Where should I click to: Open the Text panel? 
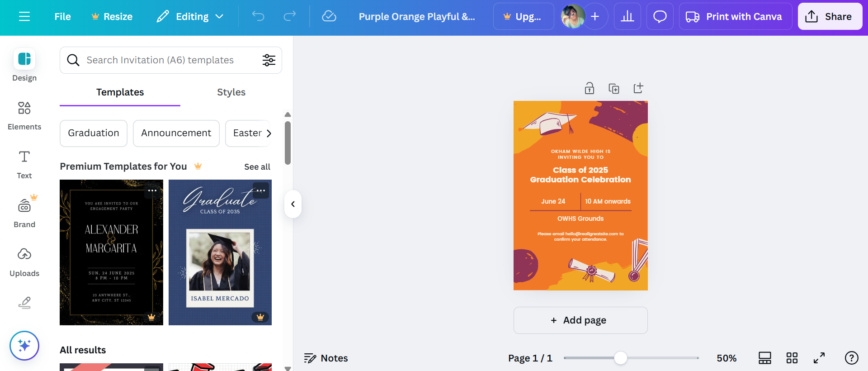[24, 164]
